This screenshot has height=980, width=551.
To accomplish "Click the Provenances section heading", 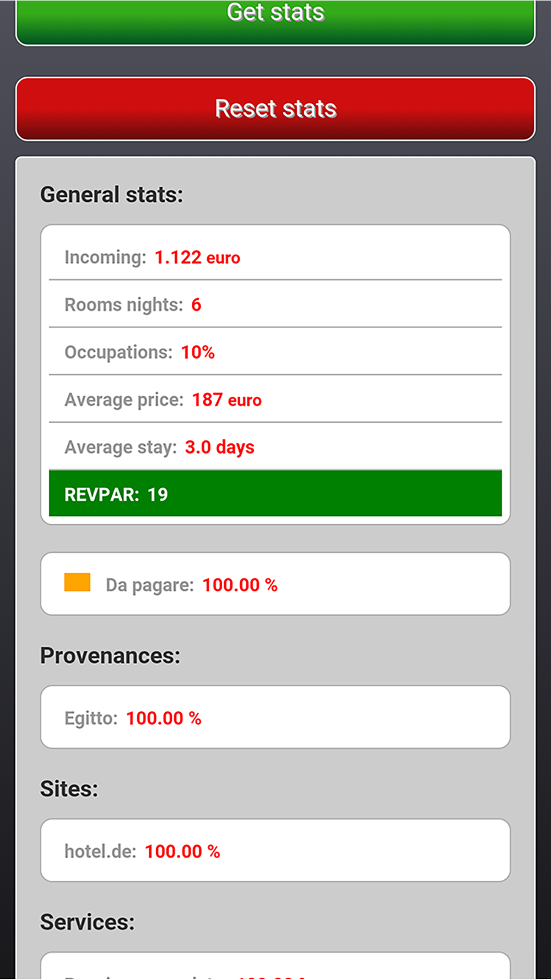I will tap(110, 656).
